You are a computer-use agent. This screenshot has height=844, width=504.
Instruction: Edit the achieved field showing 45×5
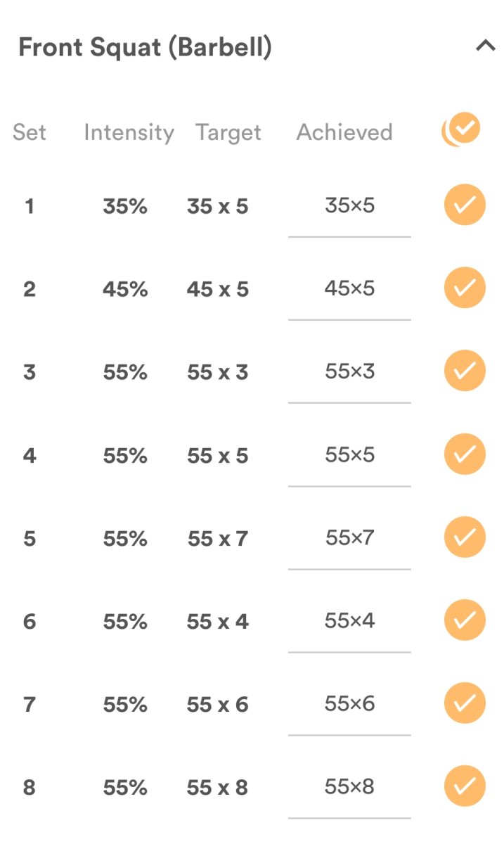[x=349, y=289]
